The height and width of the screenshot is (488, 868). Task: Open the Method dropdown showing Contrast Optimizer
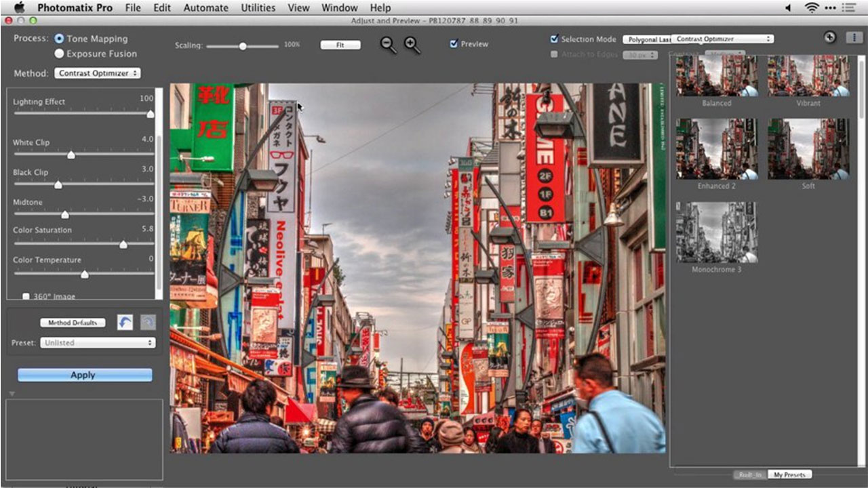coord(97,73)
